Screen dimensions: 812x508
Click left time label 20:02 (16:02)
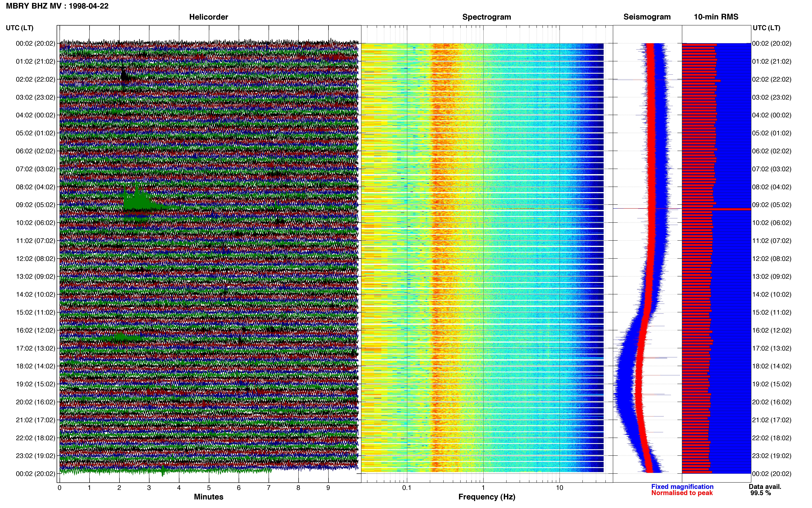pyautogui.click(x=35, y=402)
